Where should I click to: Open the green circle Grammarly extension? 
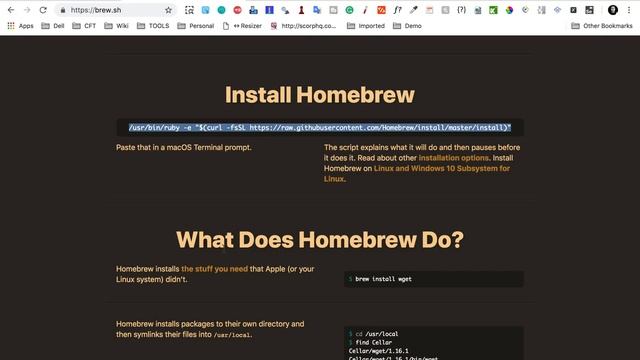click(349, 10)
